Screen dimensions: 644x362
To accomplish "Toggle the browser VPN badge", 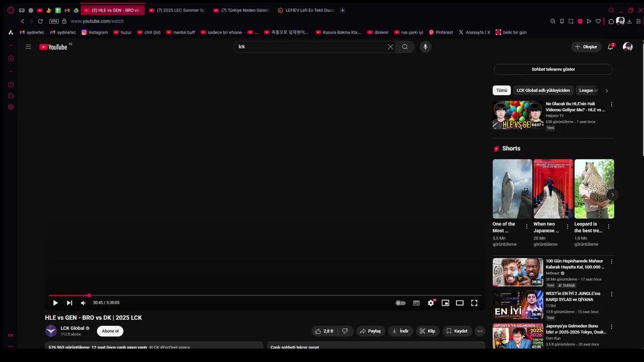I will click(54, 21).
